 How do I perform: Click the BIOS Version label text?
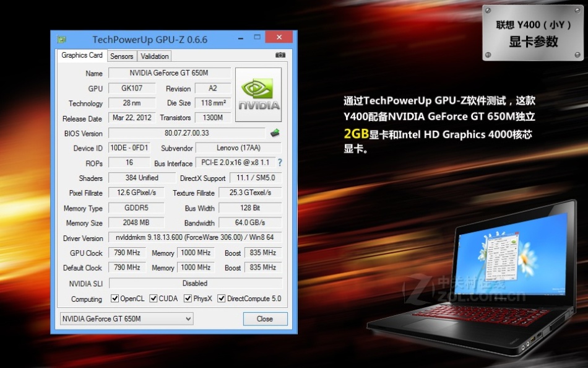84,134
